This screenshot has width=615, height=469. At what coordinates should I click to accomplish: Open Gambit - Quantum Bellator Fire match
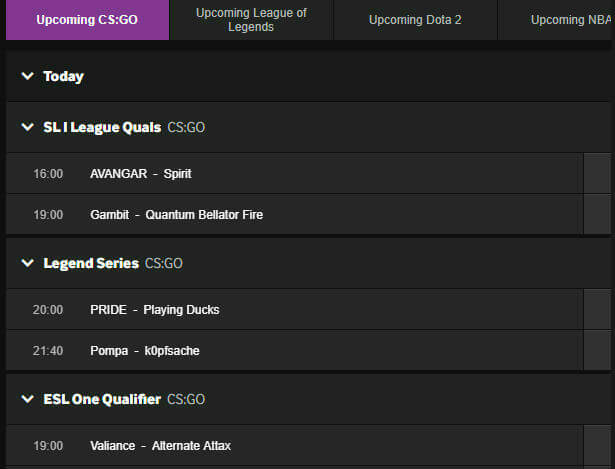(176, 215)
